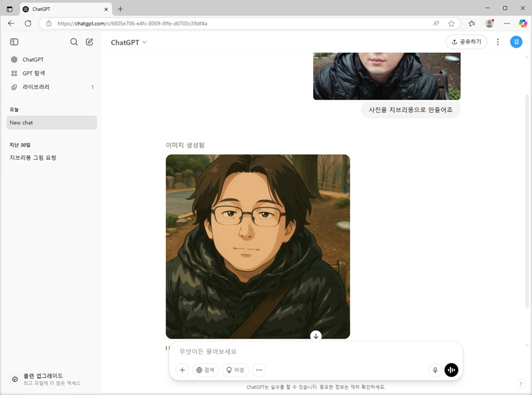
Task: Open the chat search magnifier icon
Action: pos(74,42)
